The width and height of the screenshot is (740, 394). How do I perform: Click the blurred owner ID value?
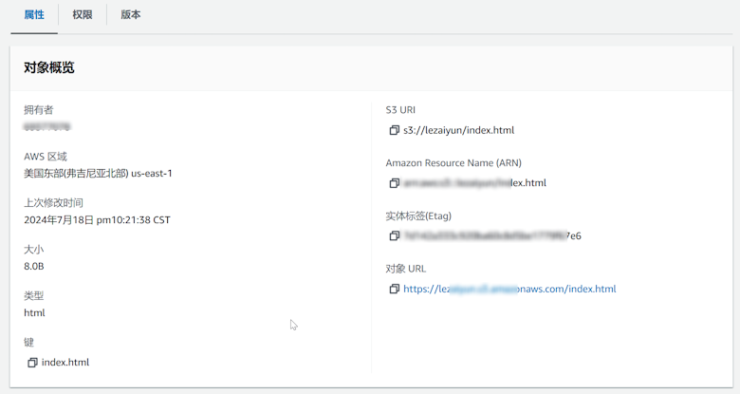[47, 126]
